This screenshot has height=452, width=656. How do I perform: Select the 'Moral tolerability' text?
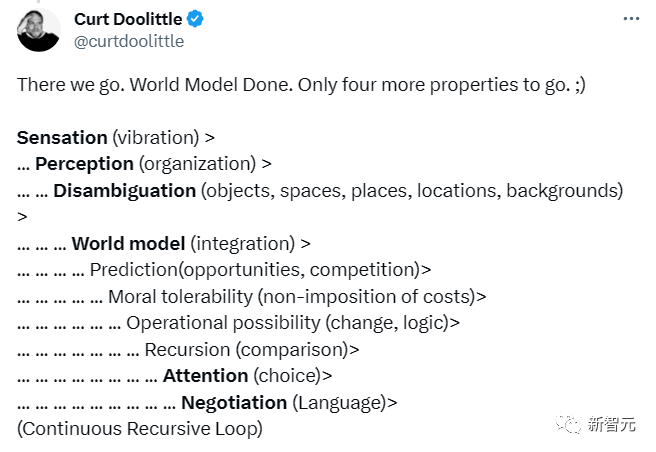pyautogui.click(x=180, y=297)
